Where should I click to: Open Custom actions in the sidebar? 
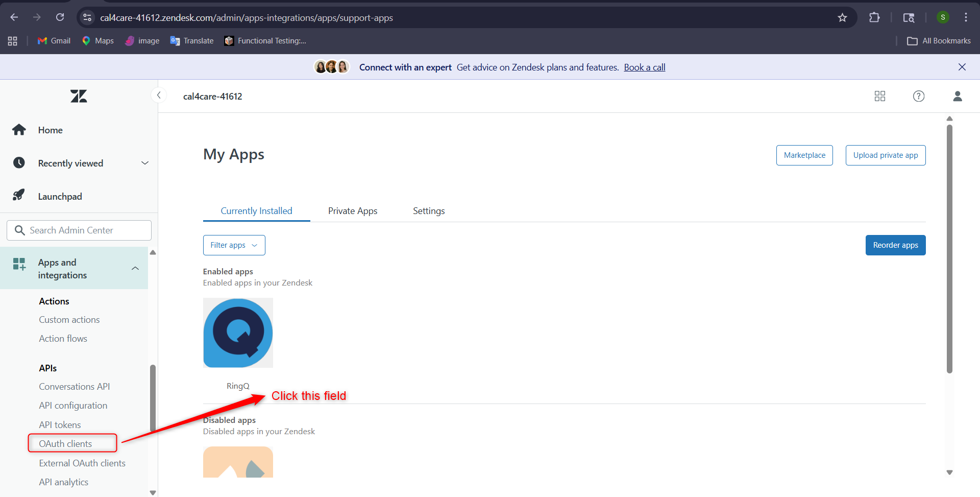tap(69, 320)
